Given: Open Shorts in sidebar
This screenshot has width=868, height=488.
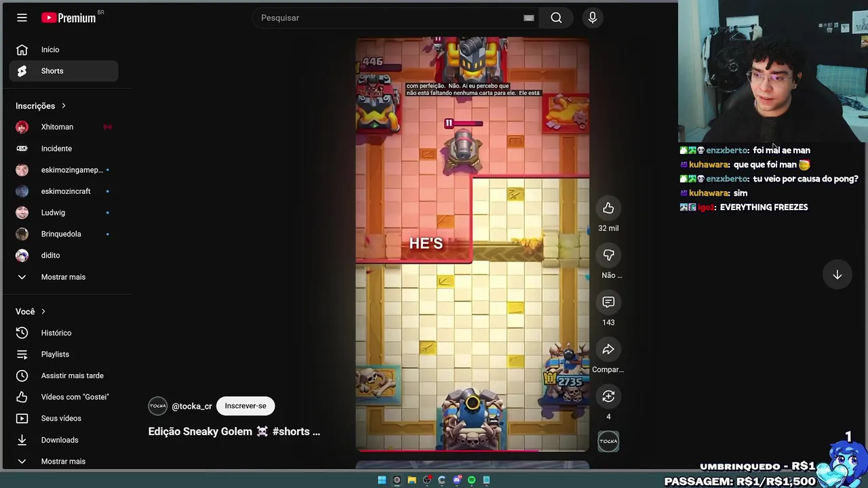Looking at the screenshot, I should (64, 71).
